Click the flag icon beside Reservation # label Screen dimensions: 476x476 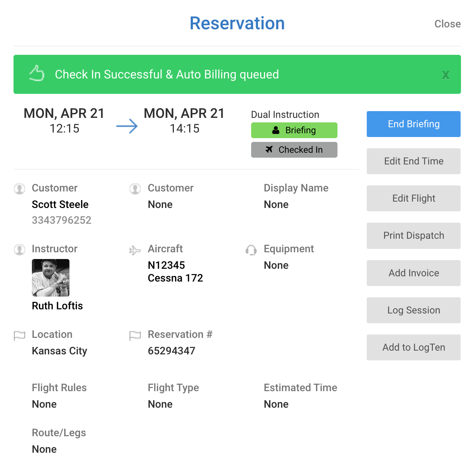pyautogui.click(x=135, y=335)
